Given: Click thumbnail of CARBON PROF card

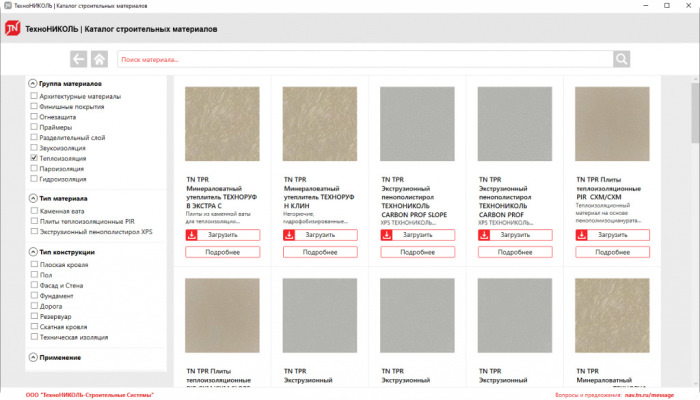Looking at the screenshot, I should click(515, 124).
